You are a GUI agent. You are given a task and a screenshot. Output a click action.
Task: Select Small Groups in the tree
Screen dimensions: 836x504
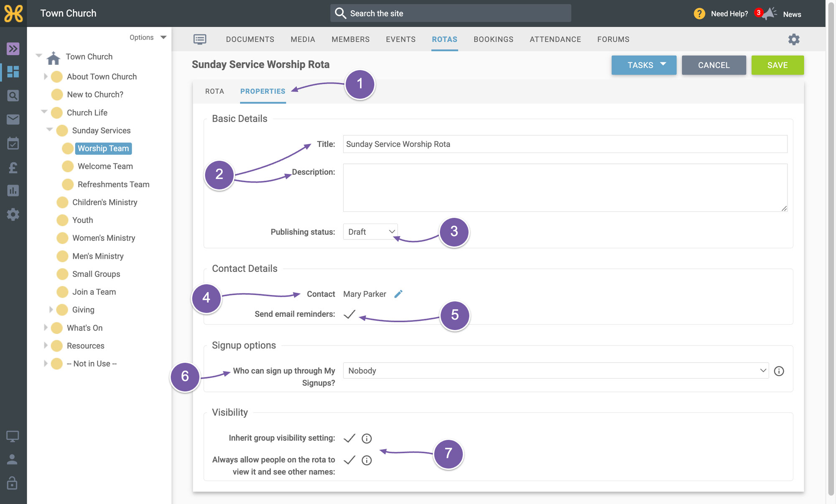point(96,274)
